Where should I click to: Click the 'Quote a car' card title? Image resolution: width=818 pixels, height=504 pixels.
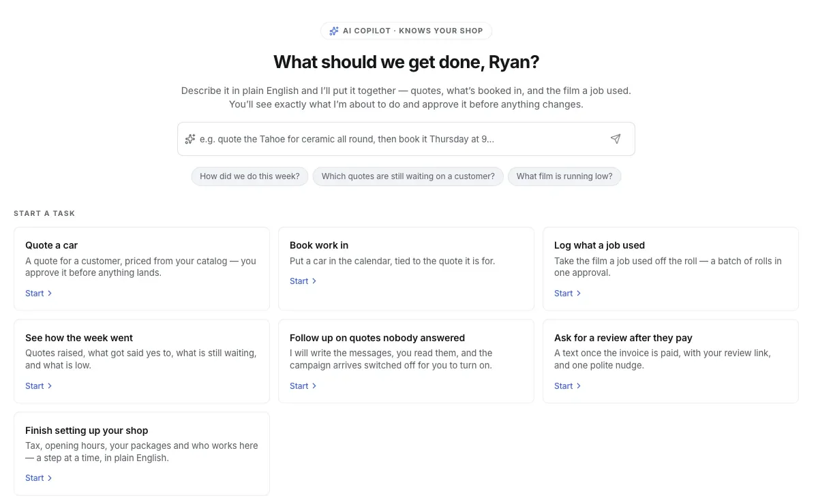(52, 245)
